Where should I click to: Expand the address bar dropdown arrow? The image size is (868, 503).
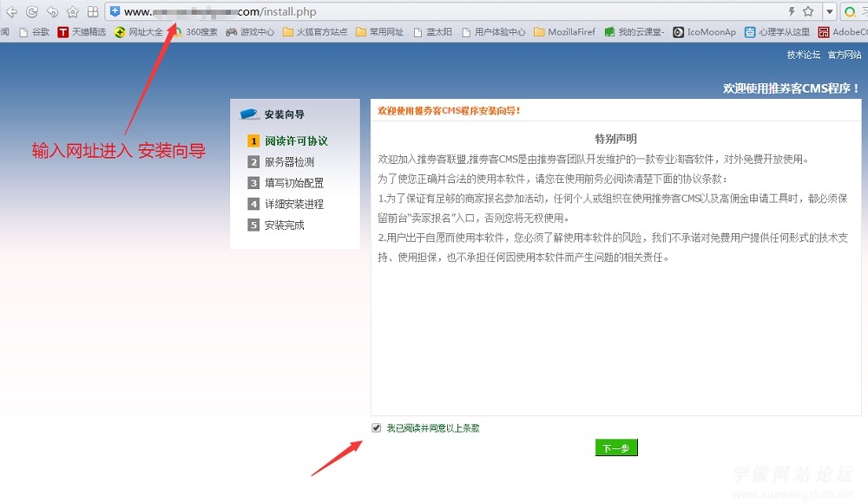coord(830,12)
